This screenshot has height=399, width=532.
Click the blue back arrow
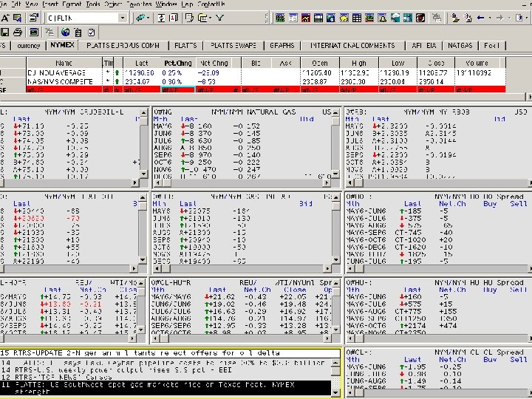(481, 18)
